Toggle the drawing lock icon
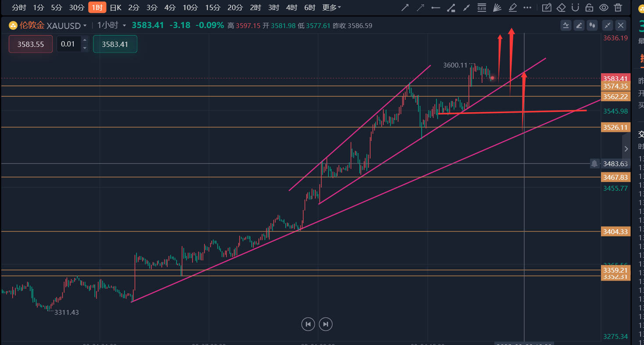 tap(590, 7)
